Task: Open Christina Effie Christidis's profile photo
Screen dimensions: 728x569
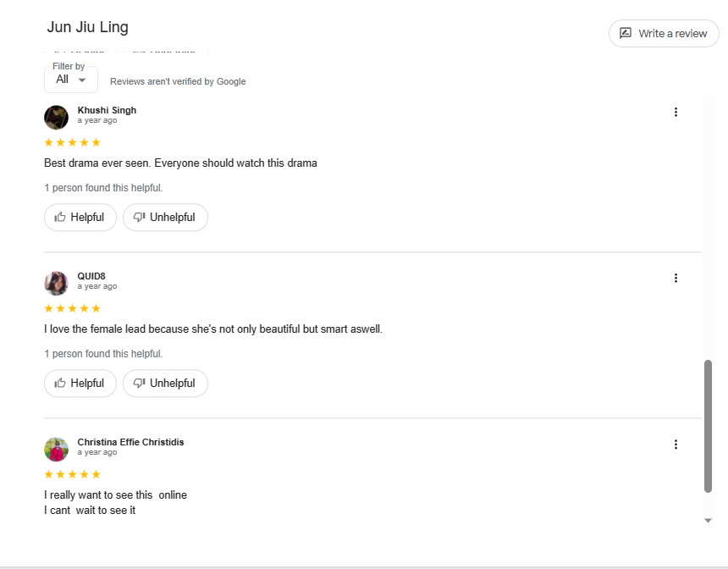Action: (x=57, y=449)
